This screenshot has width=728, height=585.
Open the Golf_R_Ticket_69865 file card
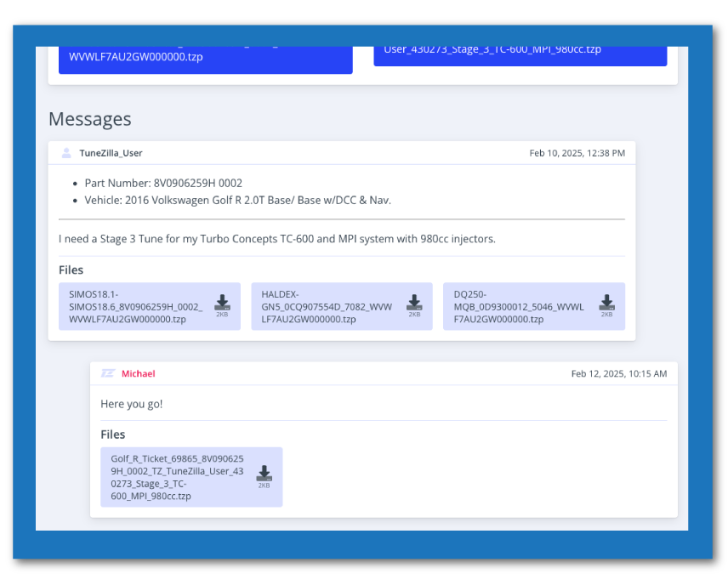[191, 477]
